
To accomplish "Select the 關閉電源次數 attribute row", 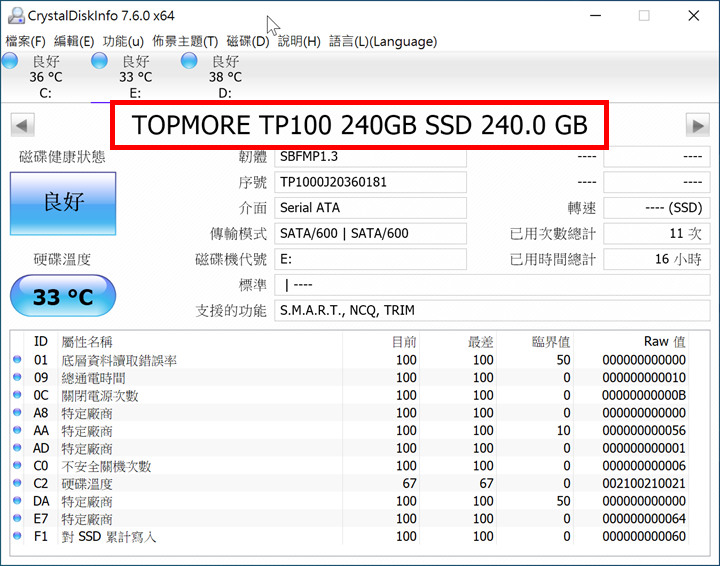I will 350,395.
